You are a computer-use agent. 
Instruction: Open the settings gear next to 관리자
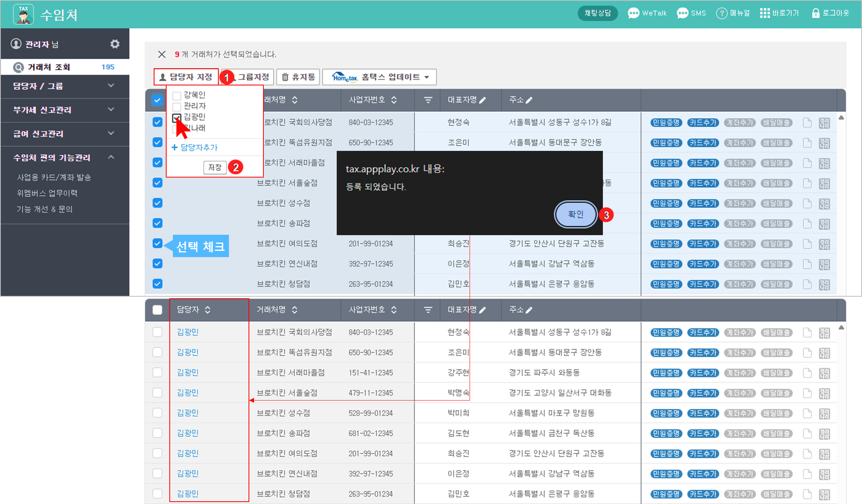click(114, 44)
